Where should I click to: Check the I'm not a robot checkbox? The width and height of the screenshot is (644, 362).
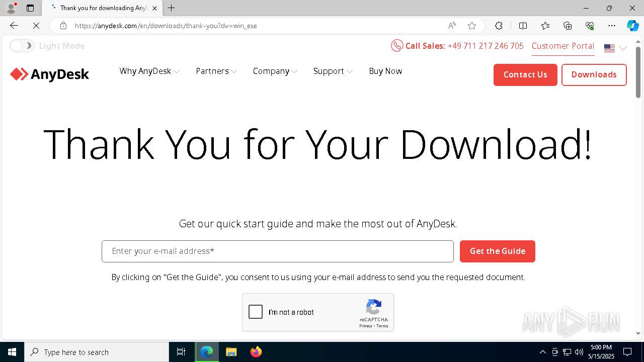pos(256,312)
